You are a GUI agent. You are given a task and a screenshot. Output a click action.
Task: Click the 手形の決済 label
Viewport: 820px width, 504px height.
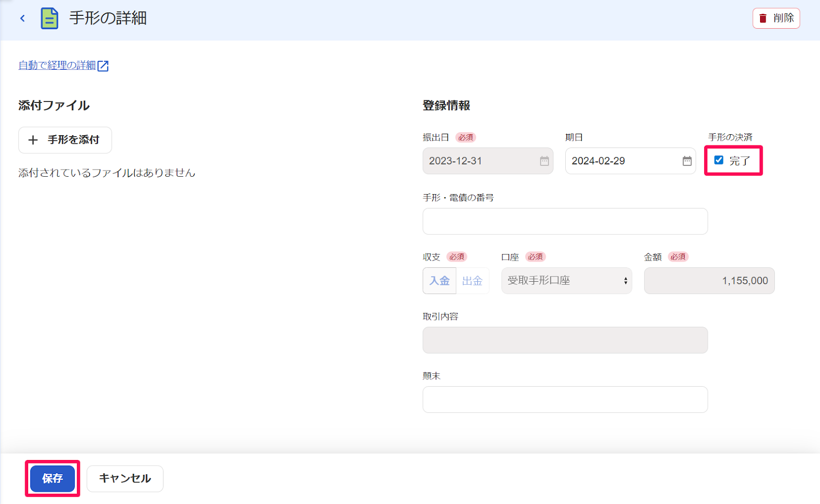[730, 137]
